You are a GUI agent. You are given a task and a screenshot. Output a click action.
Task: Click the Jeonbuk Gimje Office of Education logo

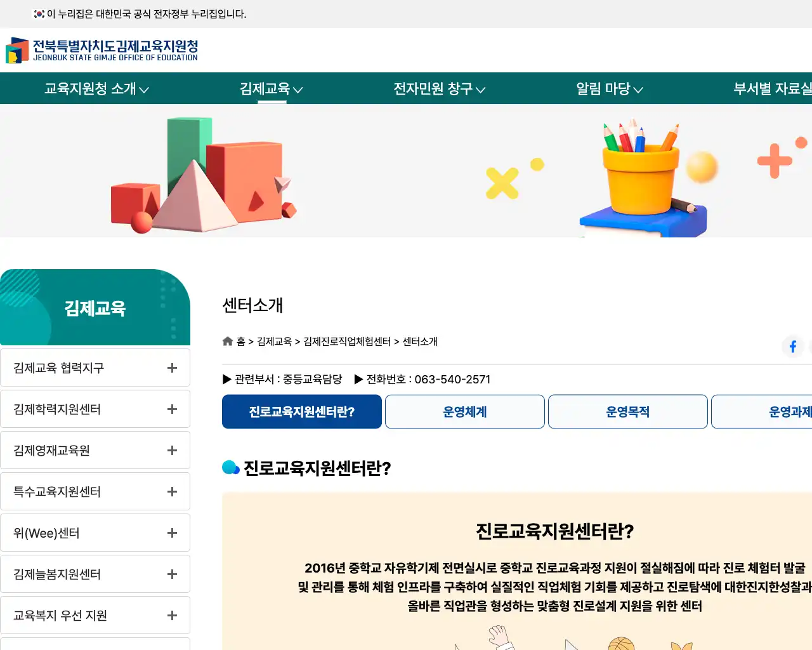coord(102,50)
